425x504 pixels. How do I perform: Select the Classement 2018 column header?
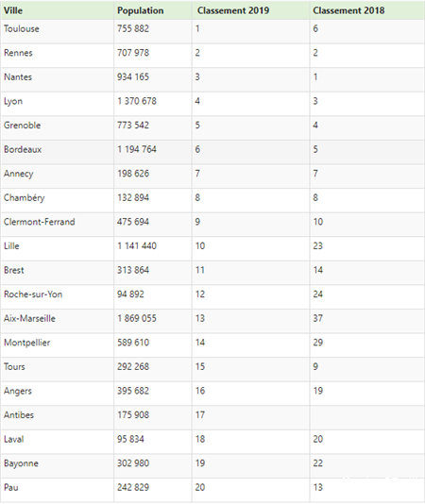pyautogui.click(x=348, y=10)
